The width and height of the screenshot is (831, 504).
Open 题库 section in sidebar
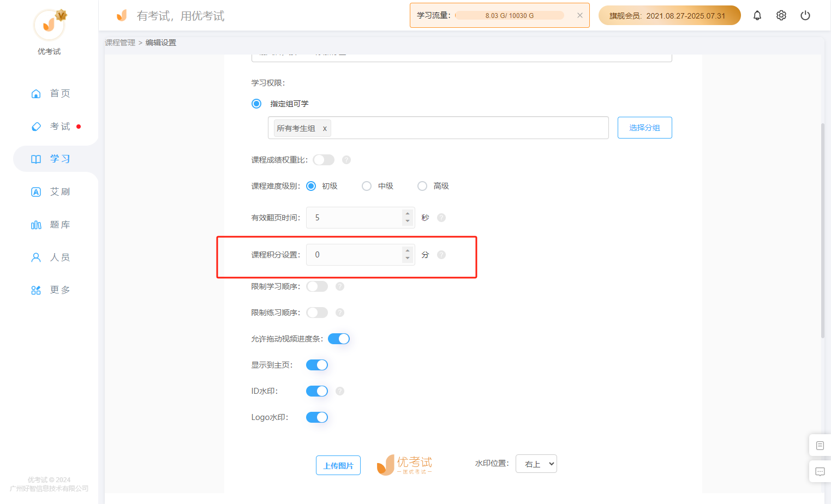[x=51, y=224]
